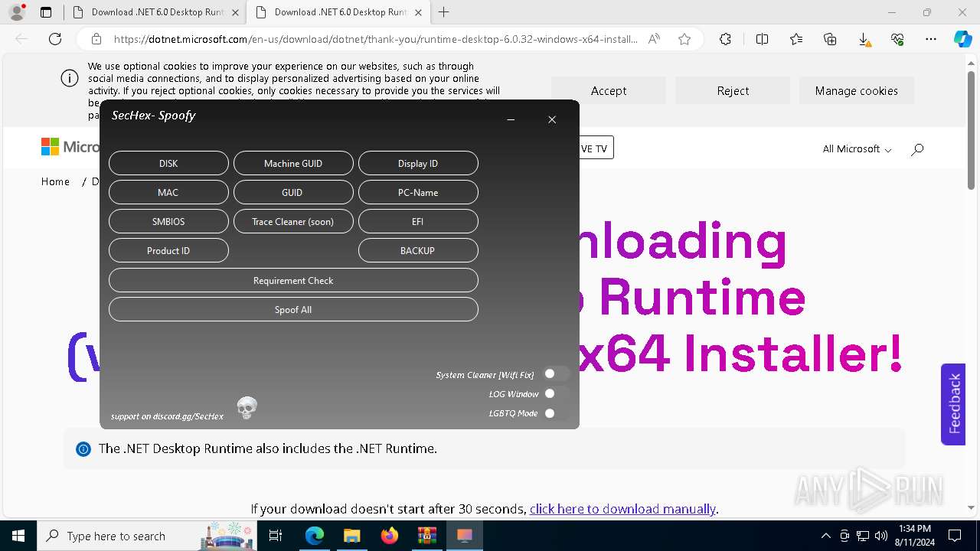980x551 pixels.
Task: Select the EFI button
Action: (x=418, y=221)
